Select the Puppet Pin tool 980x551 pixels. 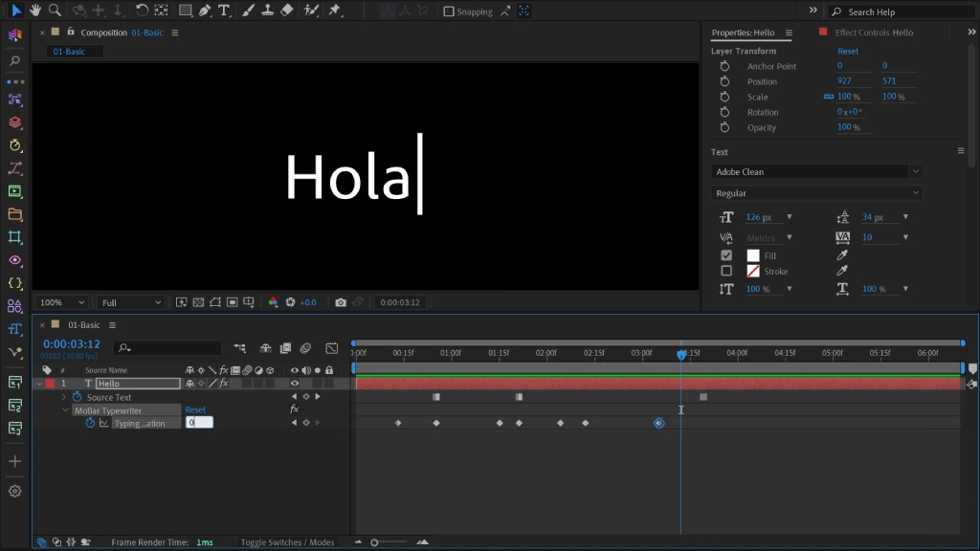click(335, 11)
